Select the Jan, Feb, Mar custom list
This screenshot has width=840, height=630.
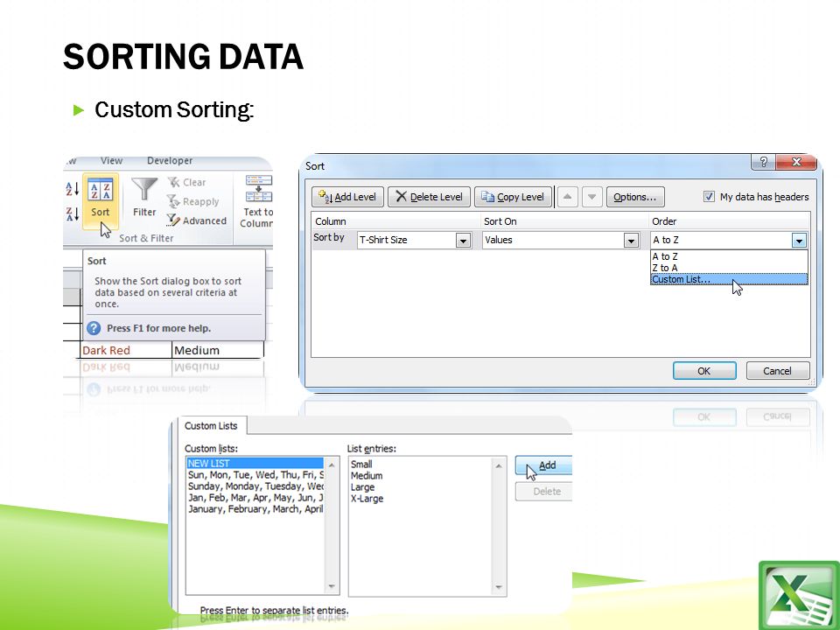pos(255,498)
